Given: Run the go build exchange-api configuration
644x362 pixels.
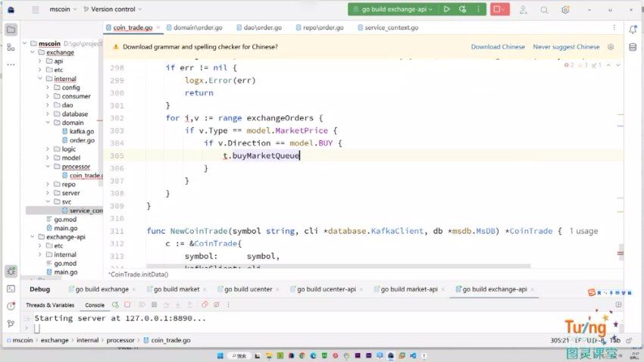Looking at the screenshot, I should tap(446, 9).
